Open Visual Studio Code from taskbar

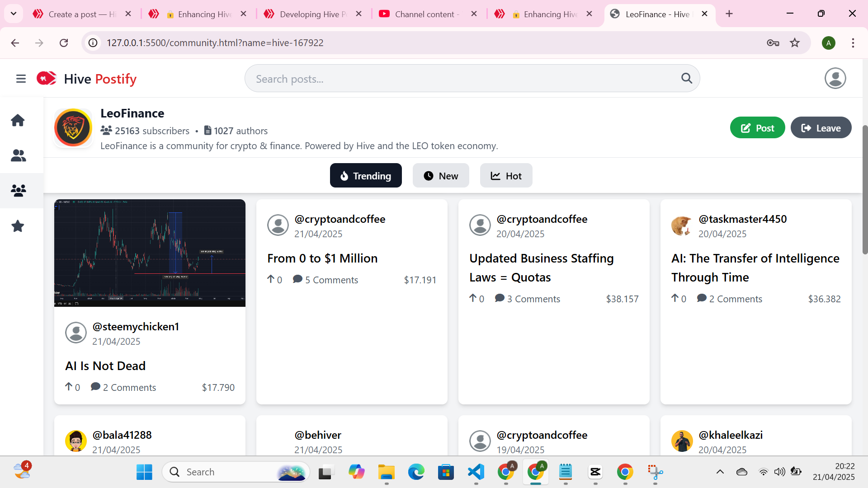476,472
